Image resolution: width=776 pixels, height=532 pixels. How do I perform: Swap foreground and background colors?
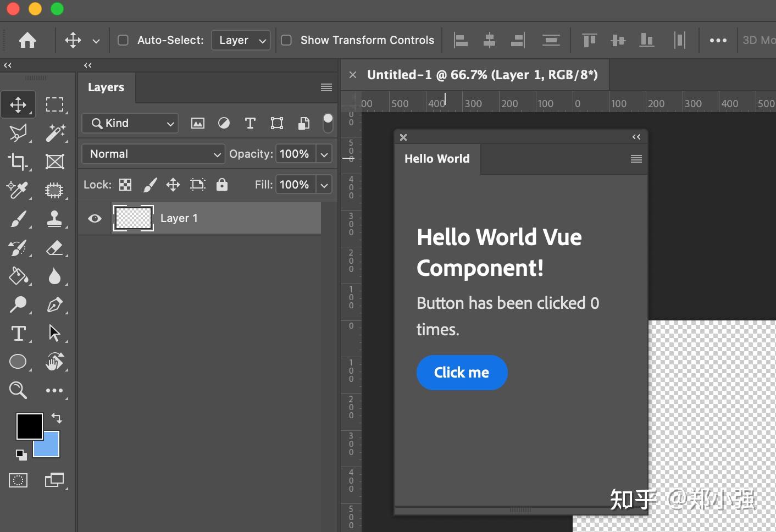tap(57, 418)
